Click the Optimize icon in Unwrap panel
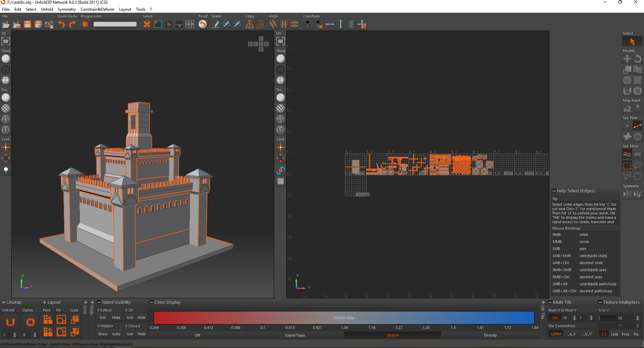 click(30, 322)
